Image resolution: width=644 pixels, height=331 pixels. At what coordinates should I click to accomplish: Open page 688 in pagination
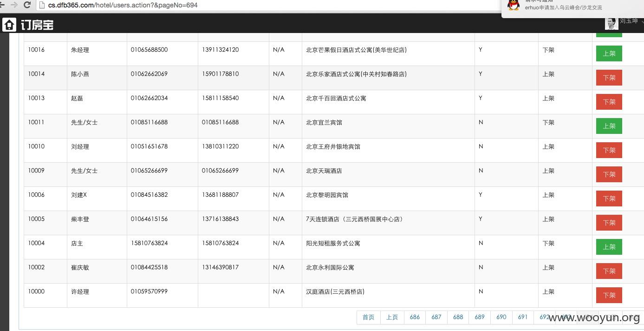point(458,317)
